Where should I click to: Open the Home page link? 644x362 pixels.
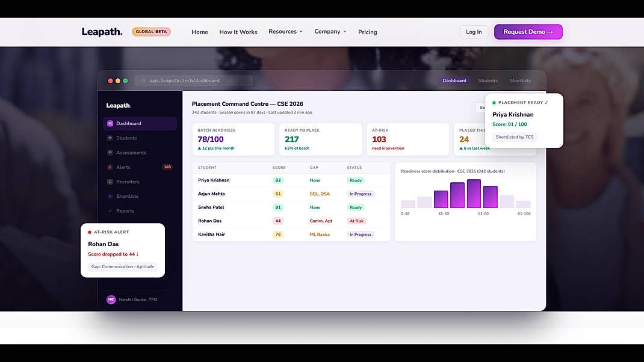pos(200,32)
